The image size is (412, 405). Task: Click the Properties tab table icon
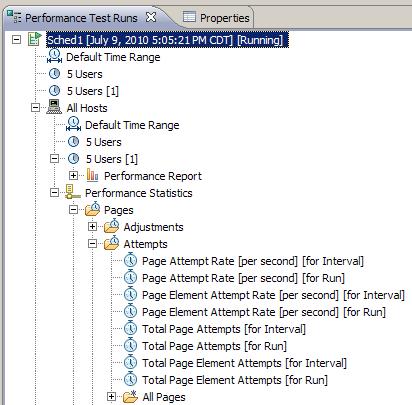tap(189, 17)
